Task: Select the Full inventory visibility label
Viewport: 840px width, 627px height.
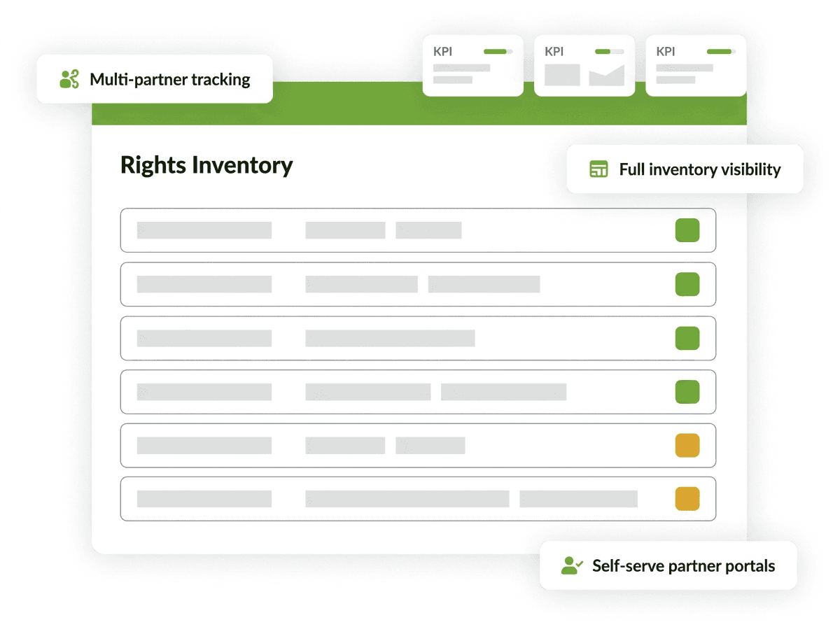Action: point(700,169)
